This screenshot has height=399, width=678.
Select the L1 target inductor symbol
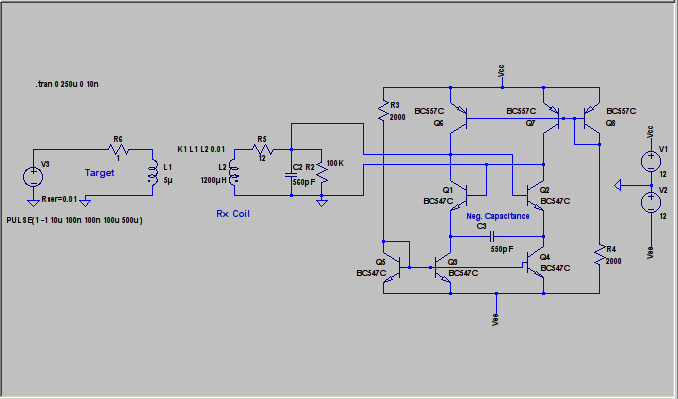point(153,173)
